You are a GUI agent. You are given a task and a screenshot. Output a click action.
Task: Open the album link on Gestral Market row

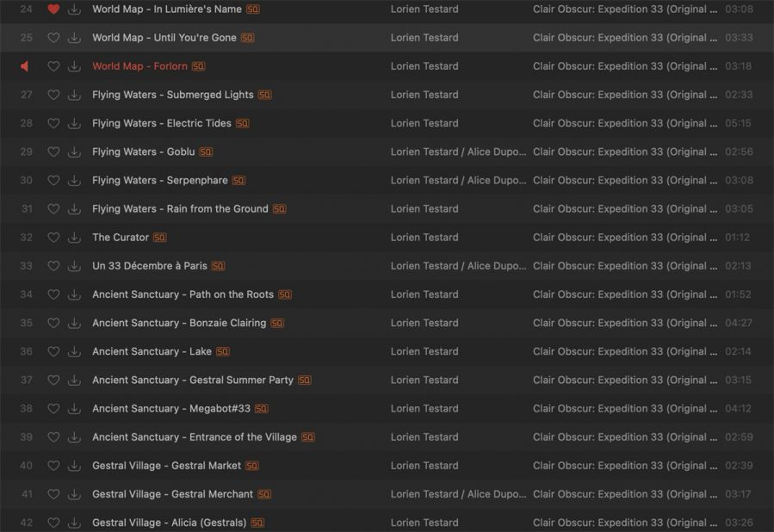(625, 466)
